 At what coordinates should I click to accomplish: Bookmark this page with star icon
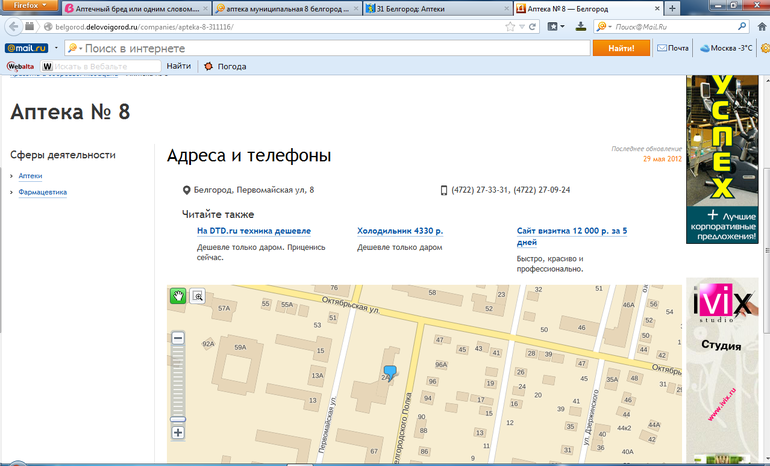click(x=510, y=27)
